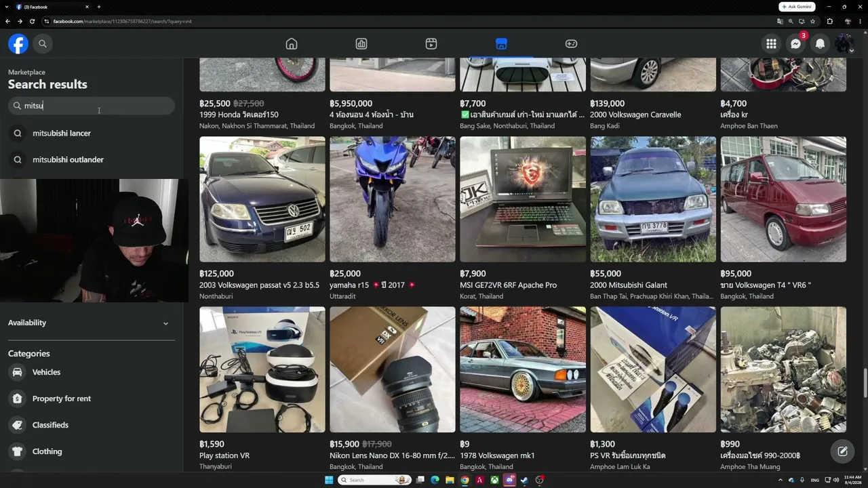Click 'MSI GE72VR 6RF Apache Pro' title
The width and height of the screenshot is (868, 488).
click(508, 285)
